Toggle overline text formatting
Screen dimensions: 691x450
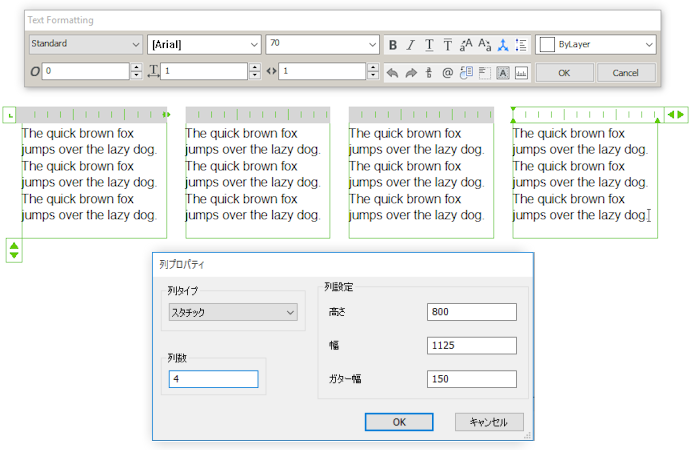(448, 45)
